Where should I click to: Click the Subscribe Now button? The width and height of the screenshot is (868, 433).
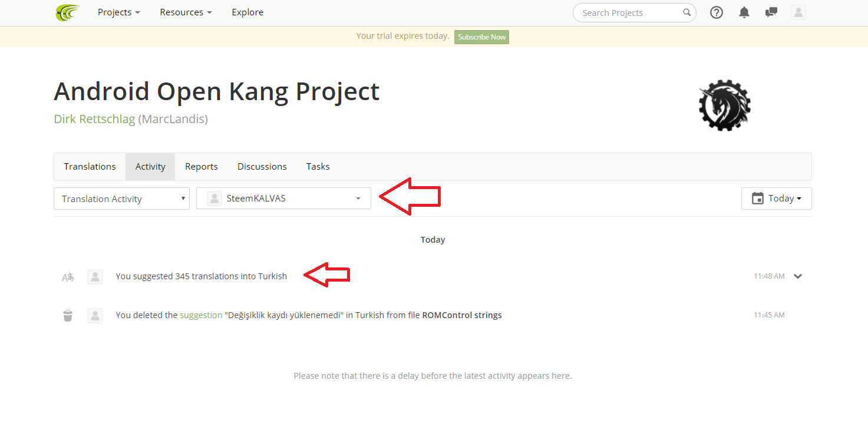click(481, 37)
